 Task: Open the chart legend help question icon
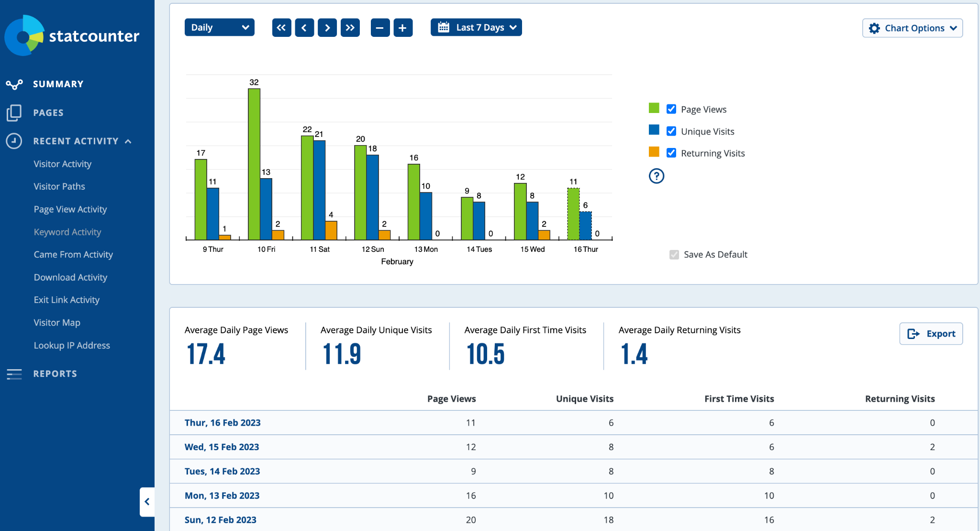coord(656,176)
